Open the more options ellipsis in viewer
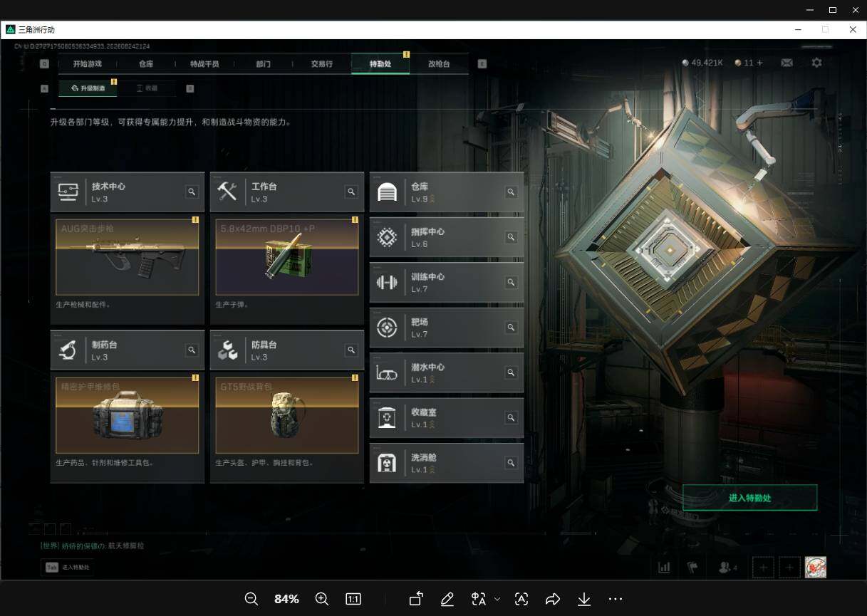This screenshot has height=616, width=867. click(x=616, y=599)
